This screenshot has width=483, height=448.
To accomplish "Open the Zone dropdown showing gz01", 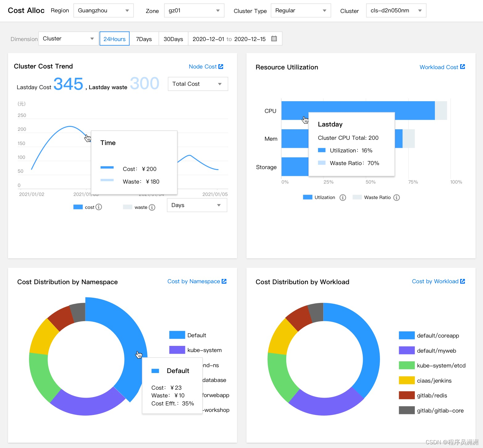I will click(x=194, y=10).
